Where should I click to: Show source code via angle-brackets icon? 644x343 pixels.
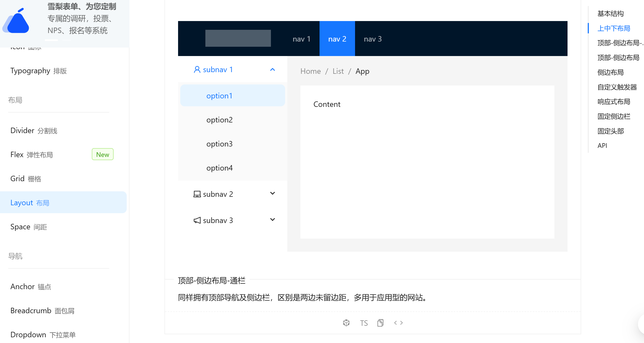tap(398, 323)
